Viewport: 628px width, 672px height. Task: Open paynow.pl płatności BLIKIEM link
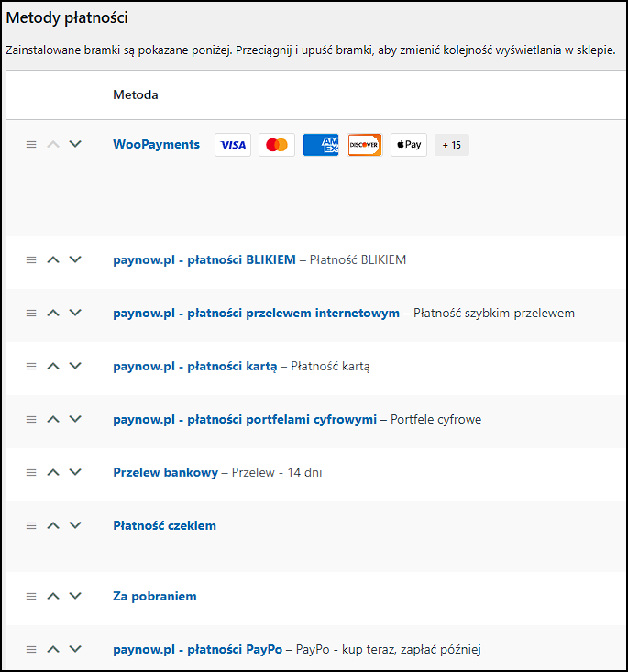(x=204, y=260)
